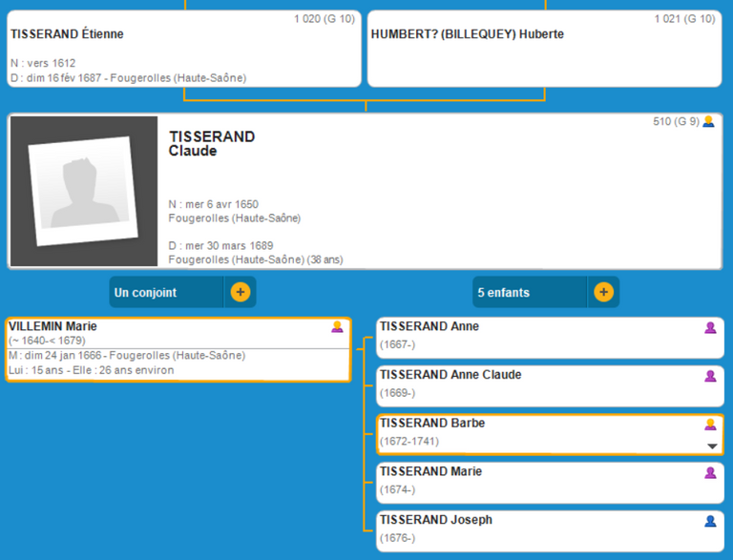The width and height of the screenshot is (733, 560).
Task: Click marriage details line dated 24 jan 1666
Action: [x=127, y=355]
